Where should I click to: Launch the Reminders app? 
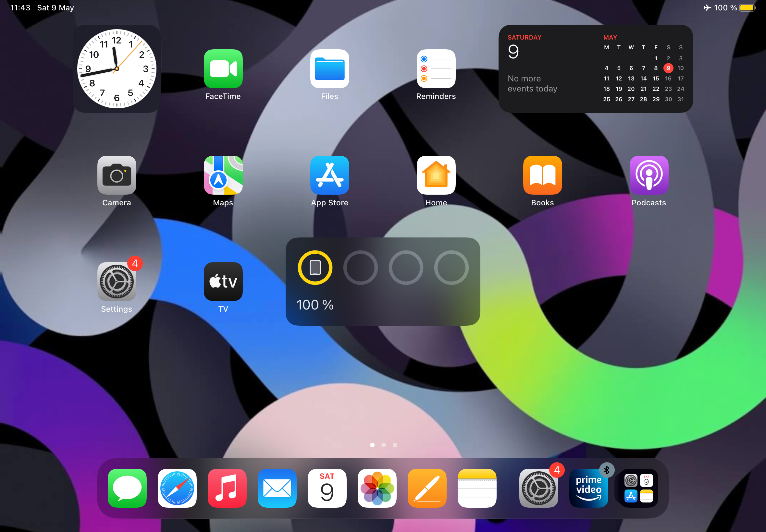pyautogui.click(x=436, y=69)
